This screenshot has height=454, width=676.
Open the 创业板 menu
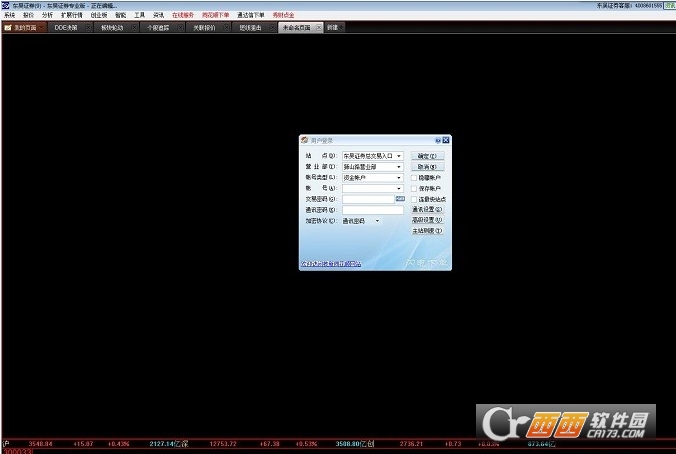pos(99,15)
